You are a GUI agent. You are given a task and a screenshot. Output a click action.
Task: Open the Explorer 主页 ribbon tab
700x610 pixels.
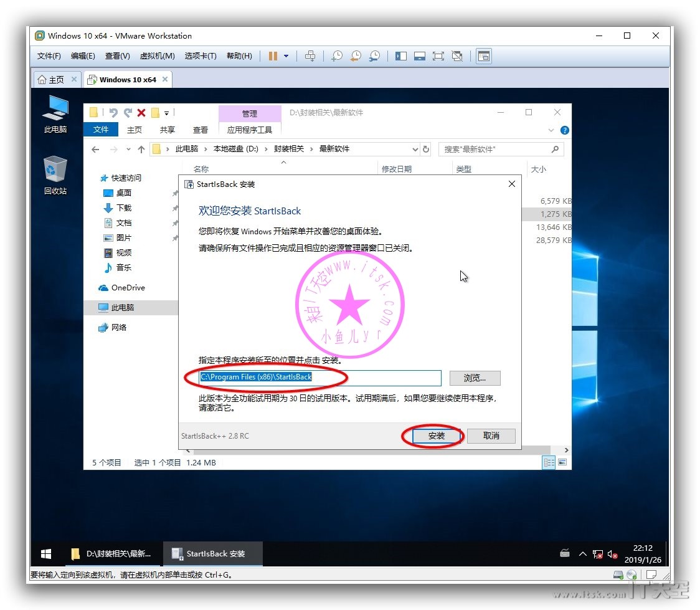click(135, 130)
